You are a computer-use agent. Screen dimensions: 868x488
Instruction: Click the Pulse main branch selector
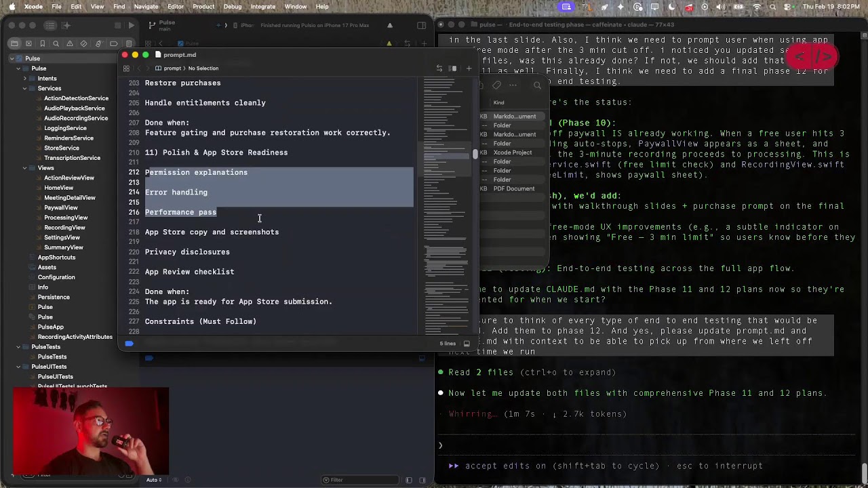167,25
